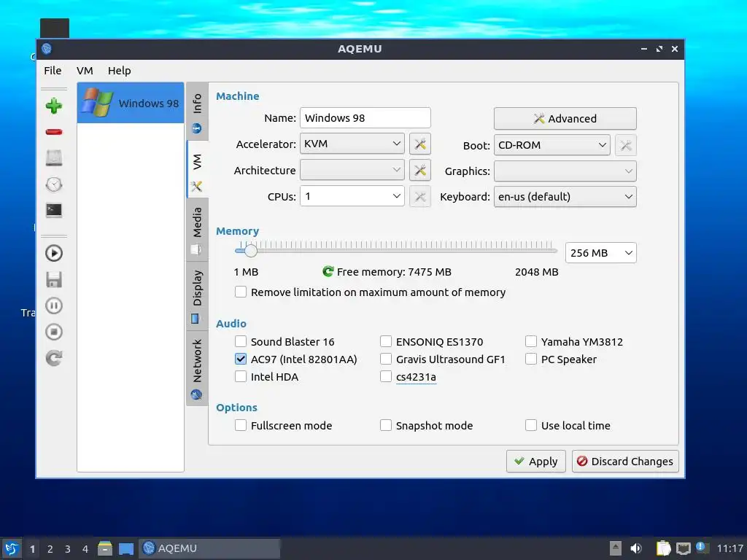
Task: Switch to the Media tab
Action: 197,230
